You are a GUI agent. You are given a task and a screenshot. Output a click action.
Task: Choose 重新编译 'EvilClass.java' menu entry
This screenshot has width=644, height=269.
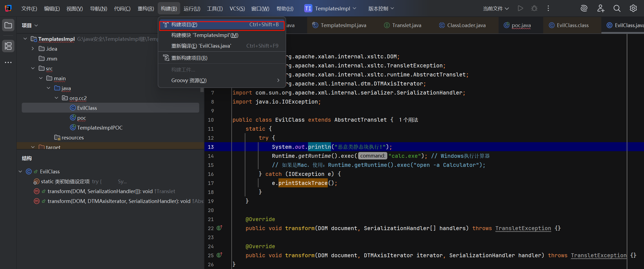pos(222,46)
